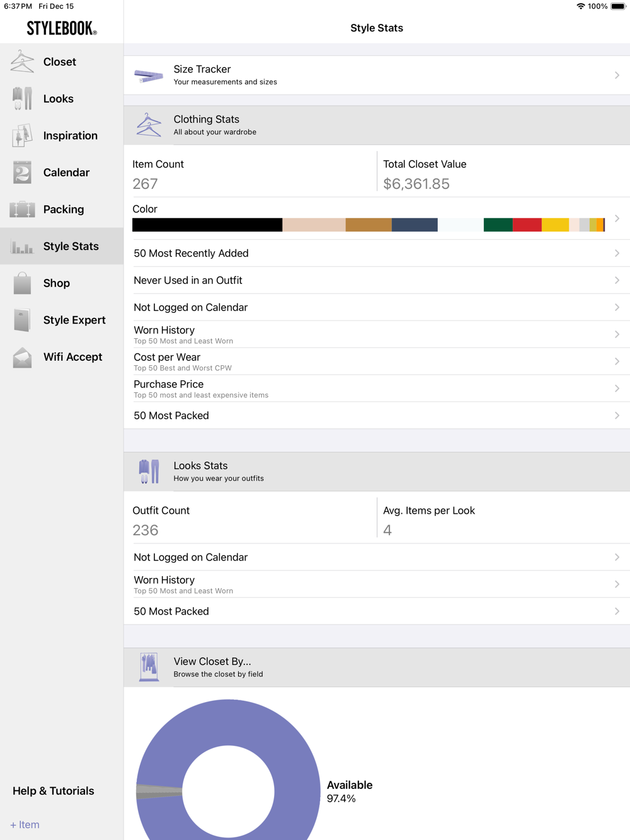Tap the Wi-Fi icon in status bar

(x=580, y=6)
